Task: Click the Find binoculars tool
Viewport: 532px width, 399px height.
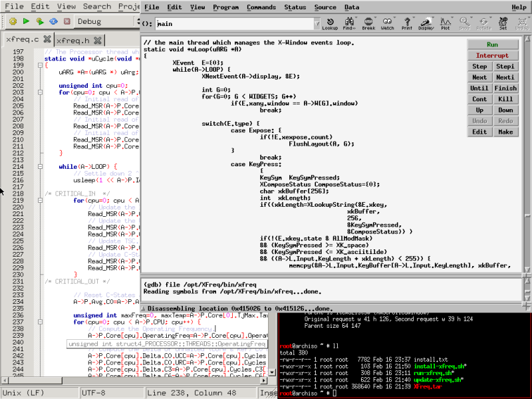Action: point(349,24)
